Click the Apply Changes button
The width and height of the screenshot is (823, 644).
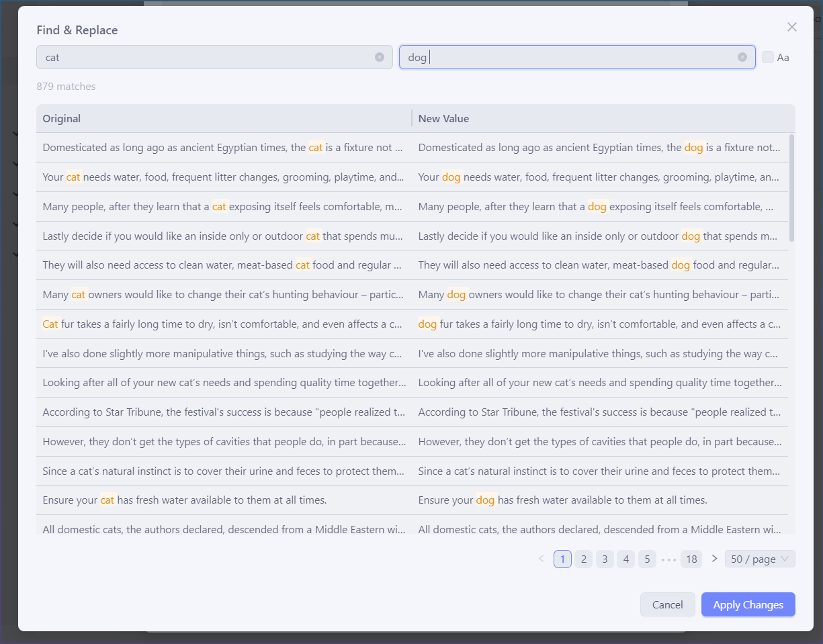click(748, 604)
